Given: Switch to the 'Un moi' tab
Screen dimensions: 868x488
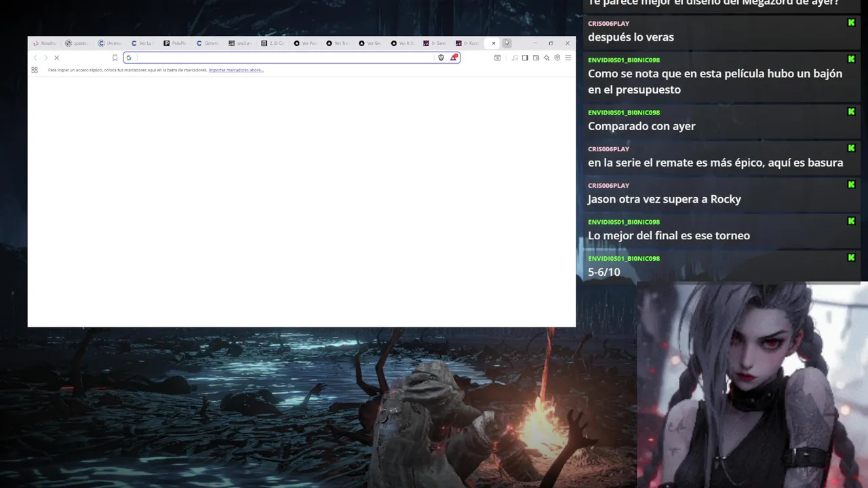Looking at the screenshot, I should [111, 43].
